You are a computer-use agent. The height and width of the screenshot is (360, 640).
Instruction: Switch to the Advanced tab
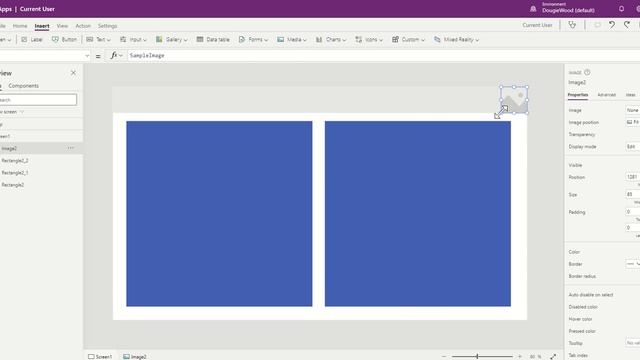pos(607,95)
